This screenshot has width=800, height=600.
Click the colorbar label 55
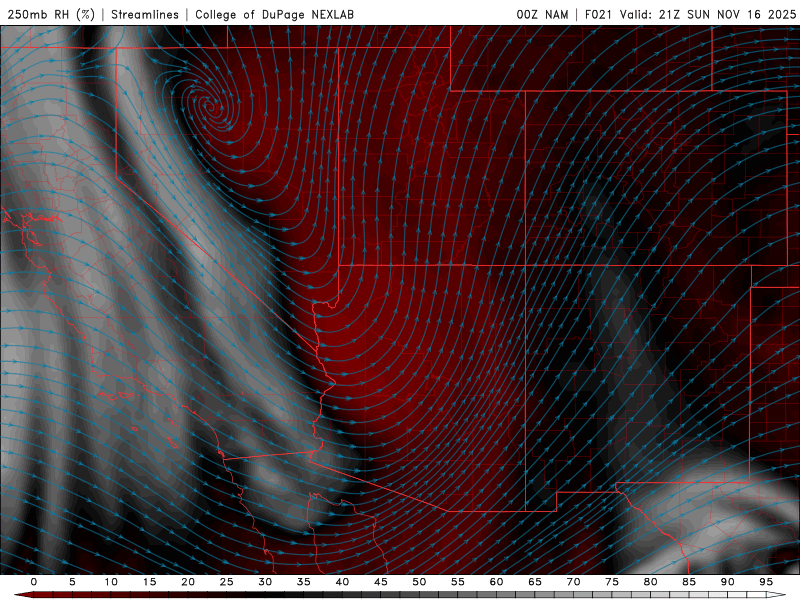pos(458,582)
